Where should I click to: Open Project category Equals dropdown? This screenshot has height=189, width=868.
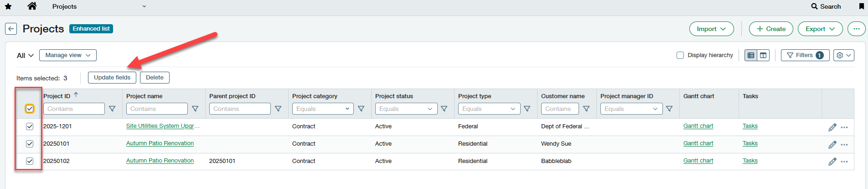pyautogui.click(x=323, y=109)
